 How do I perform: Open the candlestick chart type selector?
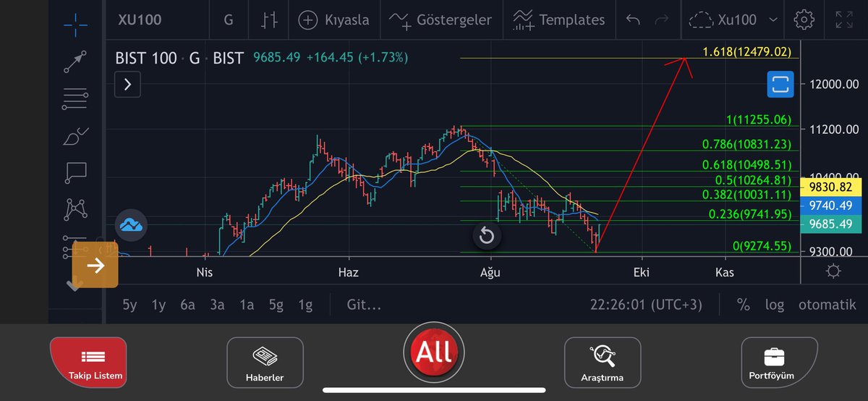270,20
